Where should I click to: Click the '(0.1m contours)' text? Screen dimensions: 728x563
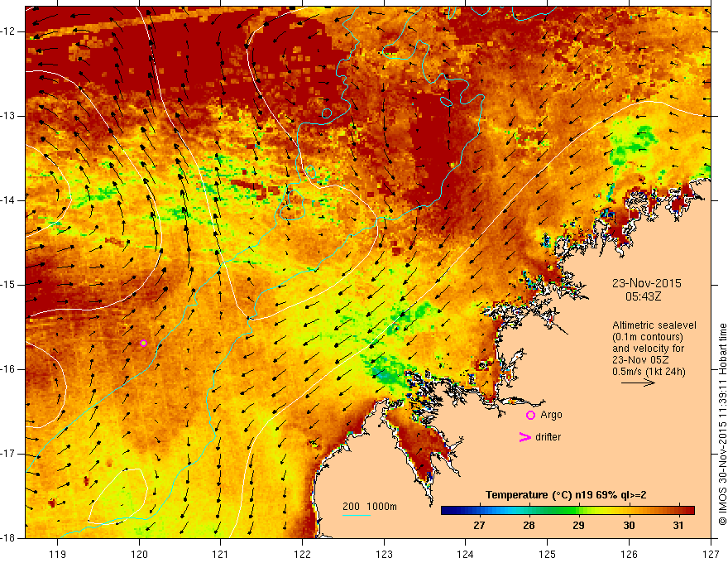click(x=648, y=337)
